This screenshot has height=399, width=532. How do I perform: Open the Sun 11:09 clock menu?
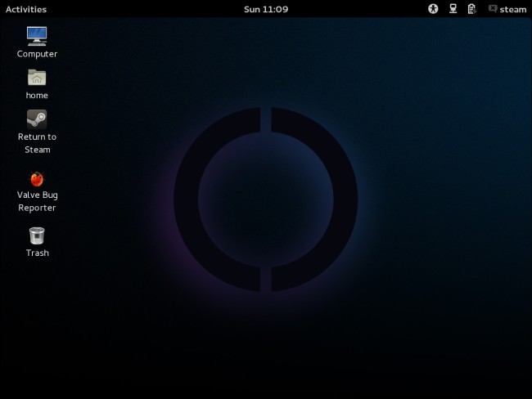(x=266, y=9)
